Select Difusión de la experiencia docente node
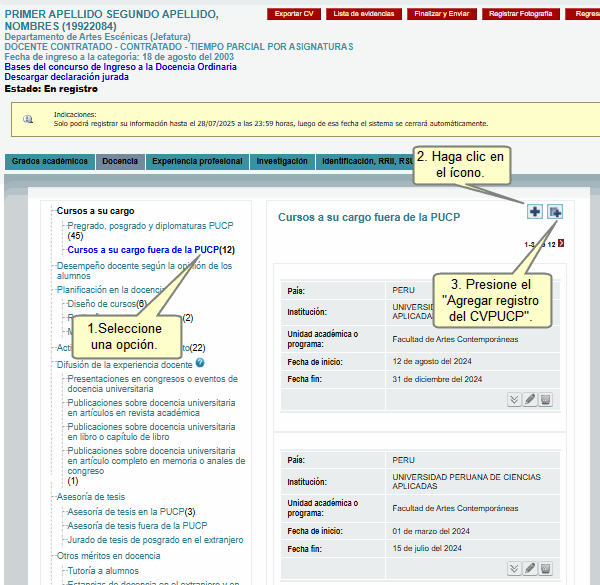 pos(124,365)
